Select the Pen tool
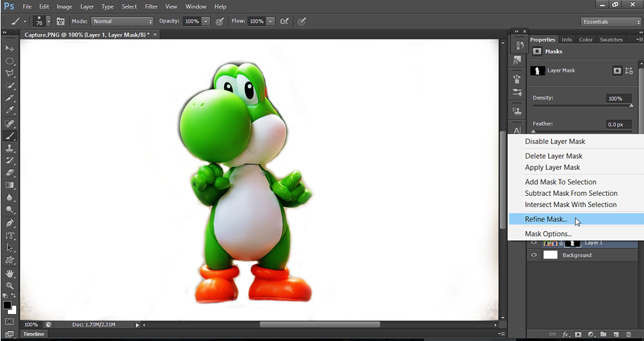The width and height of the screenshot is (644, 341). coord(9,223)
